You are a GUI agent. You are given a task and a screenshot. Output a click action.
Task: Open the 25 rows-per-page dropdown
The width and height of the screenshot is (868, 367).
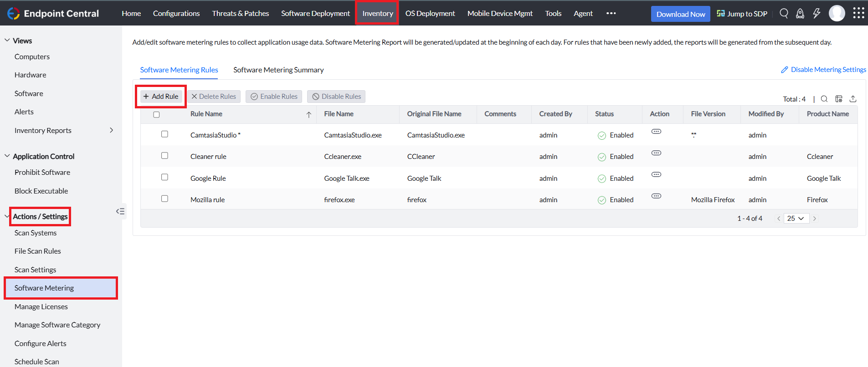pyautogui.click(x=796, y=219)
